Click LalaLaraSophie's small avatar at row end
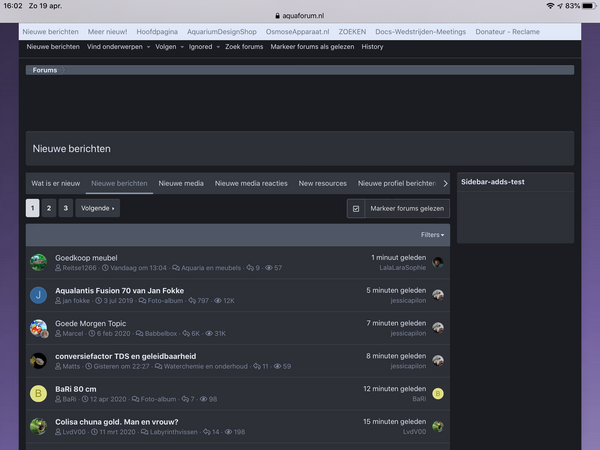Viewport: 600px width, 450px height. coord(438,262)
